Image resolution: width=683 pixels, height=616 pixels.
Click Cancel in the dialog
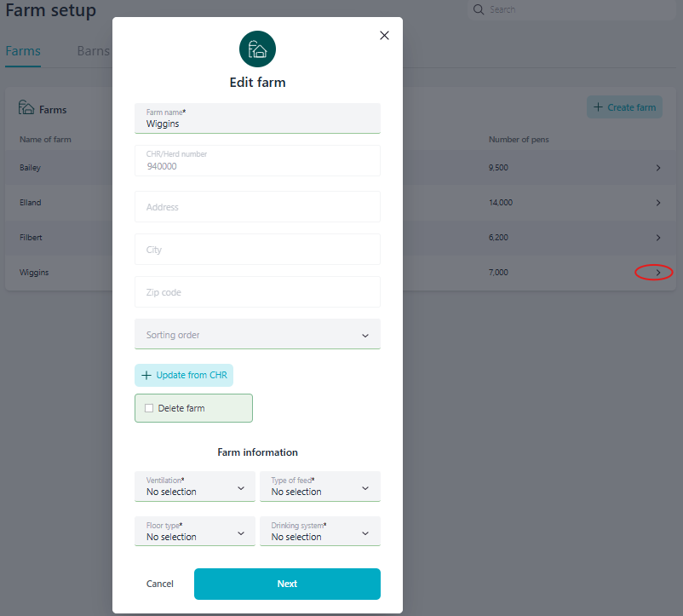pos(160,584)
